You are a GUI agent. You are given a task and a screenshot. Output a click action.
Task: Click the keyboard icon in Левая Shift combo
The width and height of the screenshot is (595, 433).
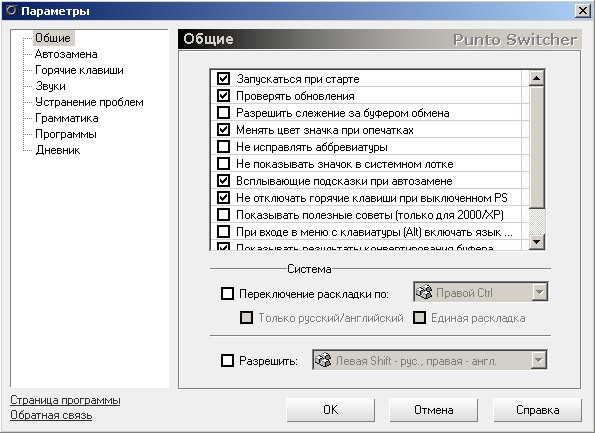coord(323,360)
